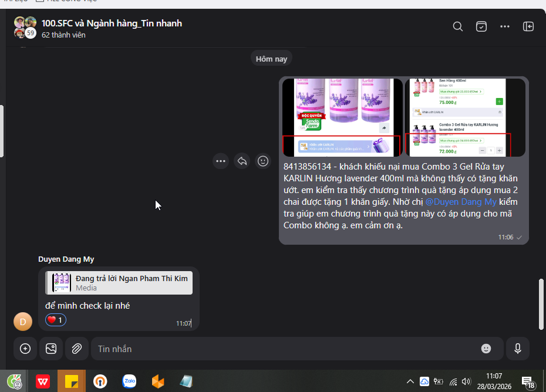Send an image via the photo icon
Image resolution: width=546 pixels, height=392 pixels.
tap(51, 349)
